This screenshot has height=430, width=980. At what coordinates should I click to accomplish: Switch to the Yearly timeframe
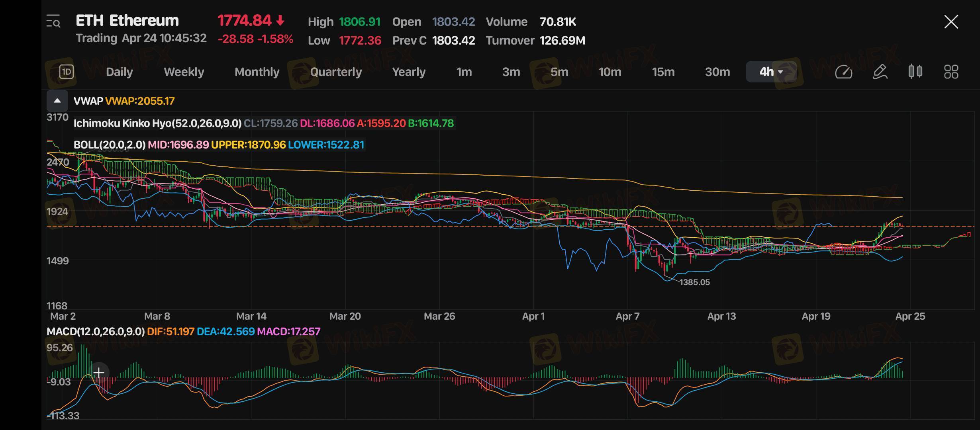[x=409, y=72]
